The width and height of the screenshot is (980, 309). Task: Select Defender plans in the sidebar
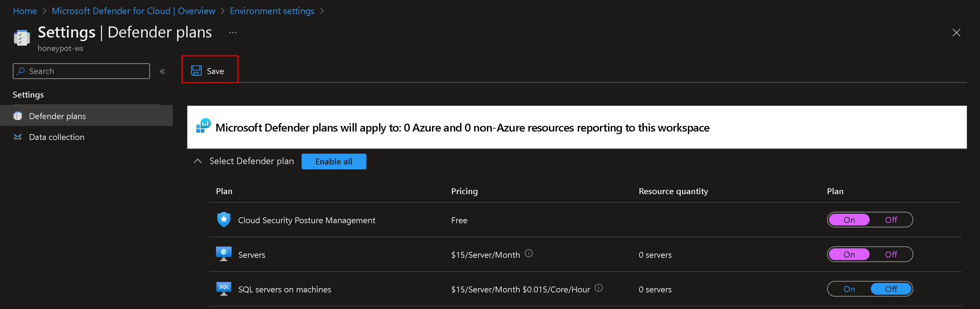pos(58,116)
